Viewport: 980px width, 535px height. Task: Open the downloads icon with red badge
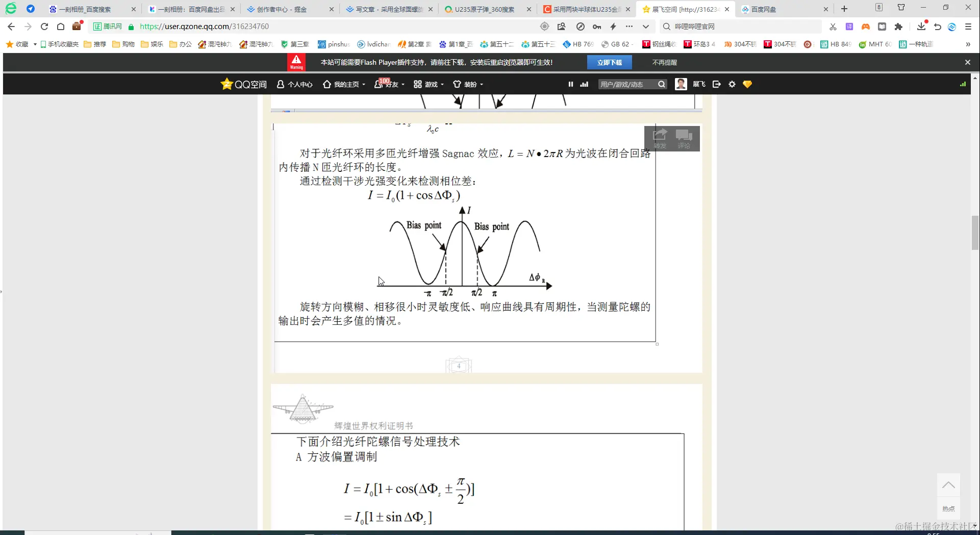(921, 26)
